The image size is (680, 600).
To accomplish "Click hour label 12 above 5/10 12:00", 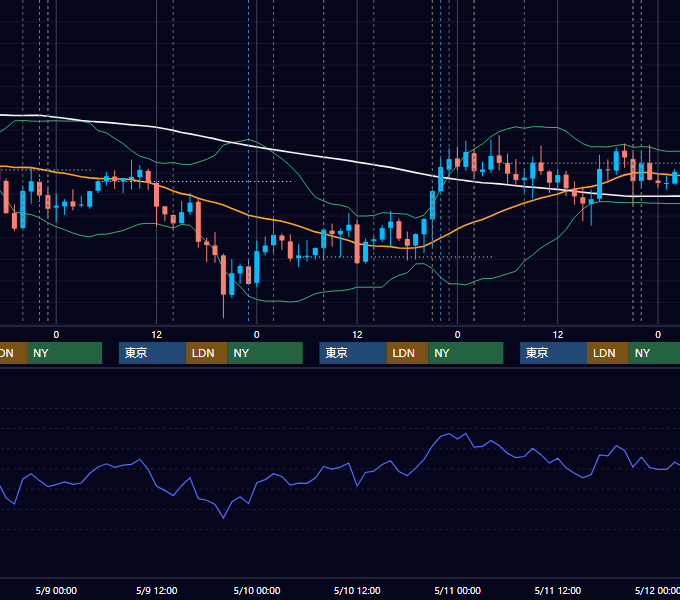I will [357, 335].
